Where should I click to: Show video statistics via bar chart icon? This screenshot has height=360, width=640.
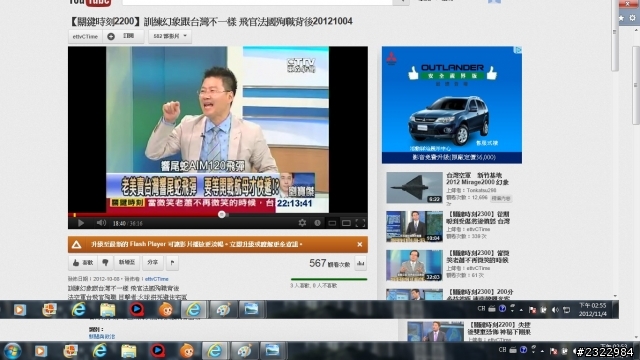point(360,263)
